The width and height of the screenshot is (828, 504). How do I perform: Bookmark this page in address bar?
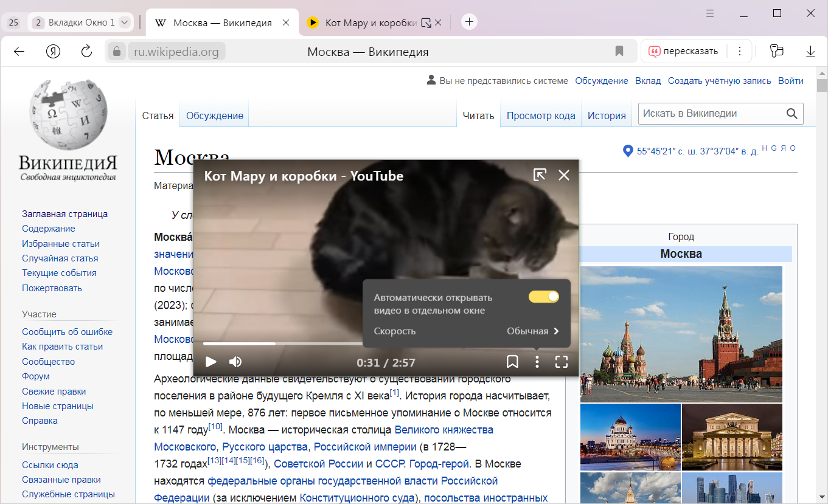point(619,52)
